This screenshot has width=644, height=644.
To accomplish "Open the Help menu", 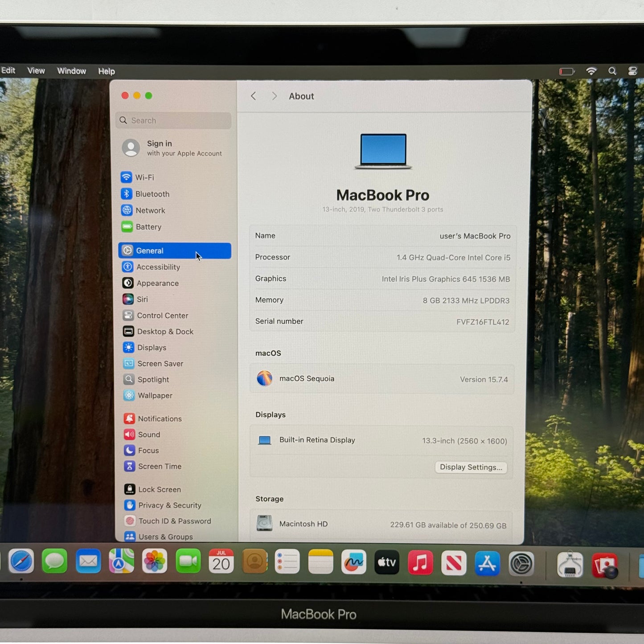I will [107, 71].
